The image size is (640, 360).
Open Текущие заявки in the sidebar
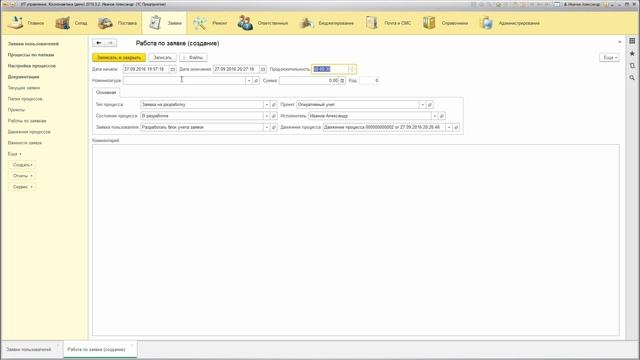click(24, 88)
